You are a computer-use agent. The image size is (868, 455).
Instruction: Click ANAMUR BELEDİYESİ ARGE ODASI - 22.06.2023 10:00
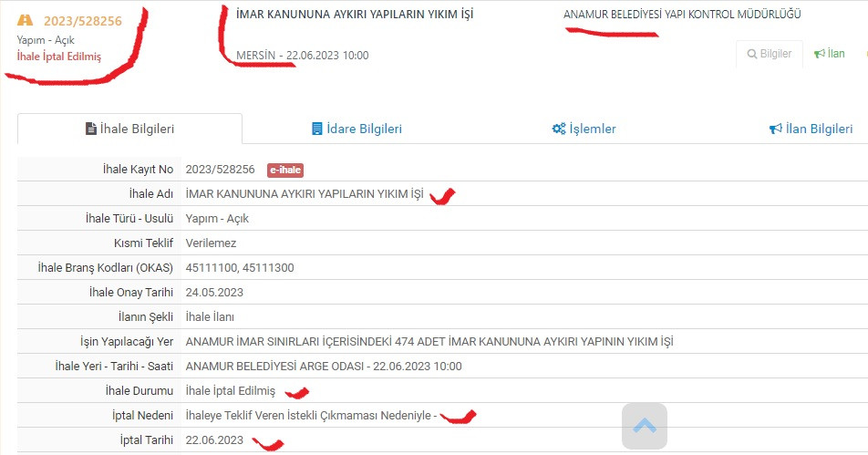[324, 367]
